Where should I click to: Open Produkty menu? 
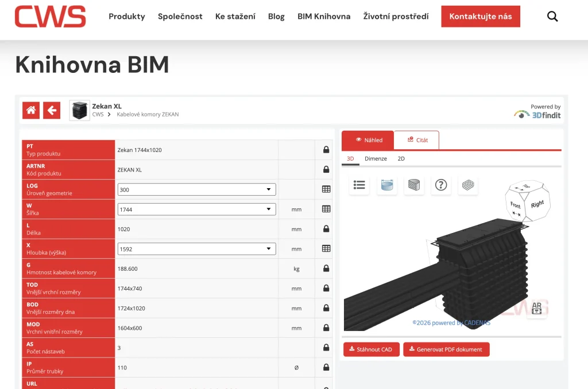tap(127, 17)
